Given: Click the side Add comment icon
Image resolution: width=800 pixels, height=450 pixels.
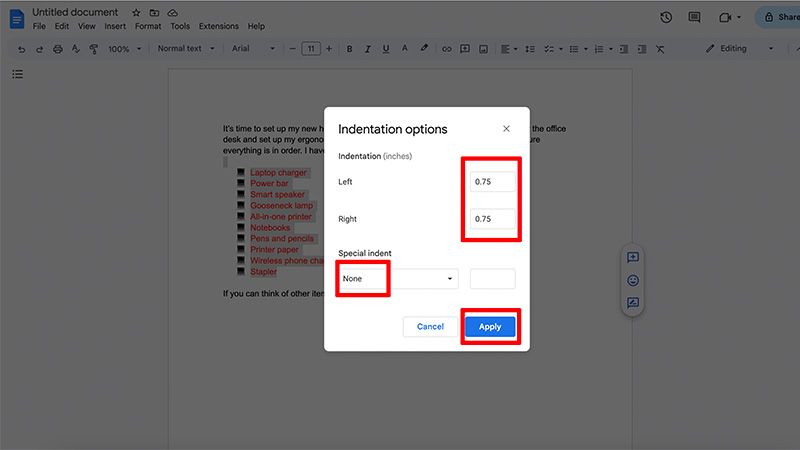Looking at the screenshot, I should 633,257.
